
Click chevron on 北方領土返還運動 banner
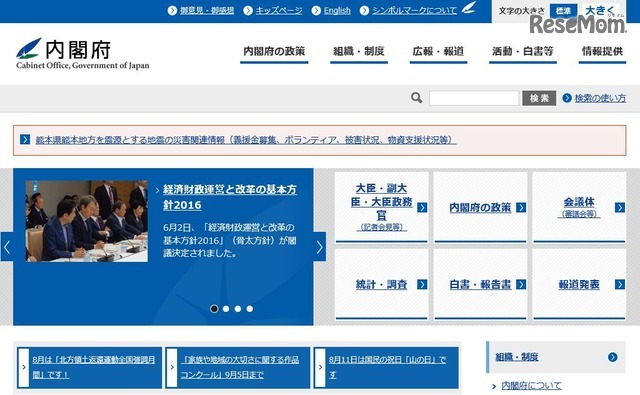pyautogui.click(x=24, y=367)
